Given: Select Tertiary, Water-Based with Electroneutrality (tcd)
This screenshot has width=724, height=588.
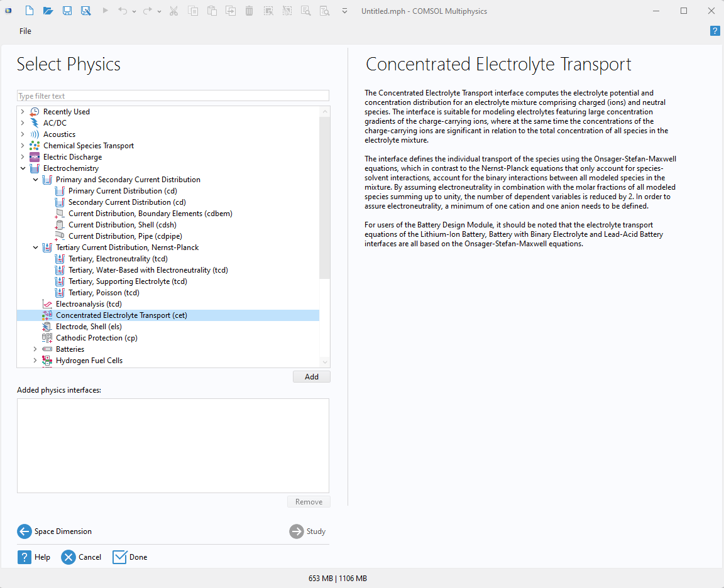Looking at the screenshot, I should (x=148, y=270).
